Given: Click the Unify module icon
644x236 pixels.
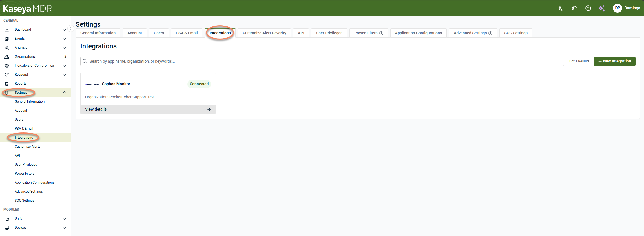Looking at the screenshot, I should point(7,219).
